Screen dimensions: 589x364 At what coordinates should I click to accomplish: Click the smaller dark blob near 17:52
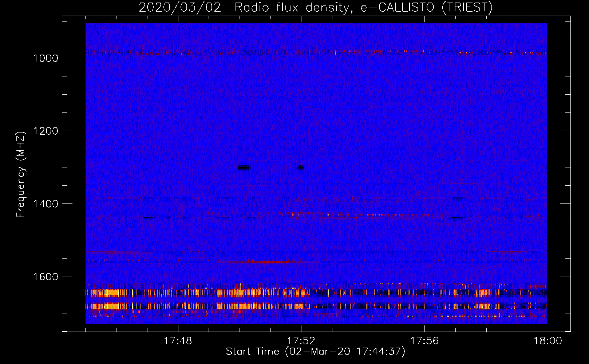(300, 167)
